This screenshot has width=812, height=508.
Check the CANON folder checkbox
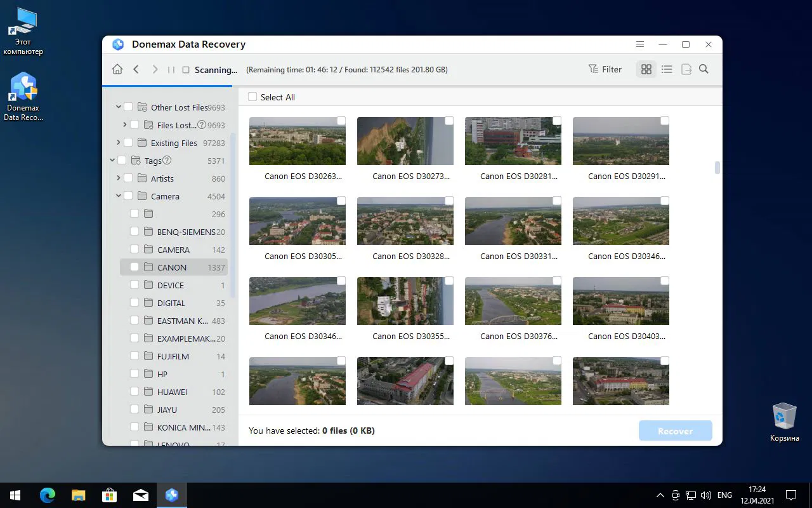(134, 267)
